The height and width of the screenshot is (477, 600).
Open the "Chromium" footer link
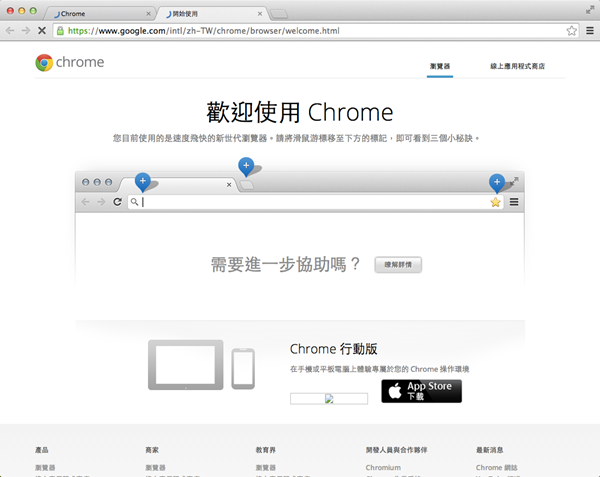click(x=383, y=467)
